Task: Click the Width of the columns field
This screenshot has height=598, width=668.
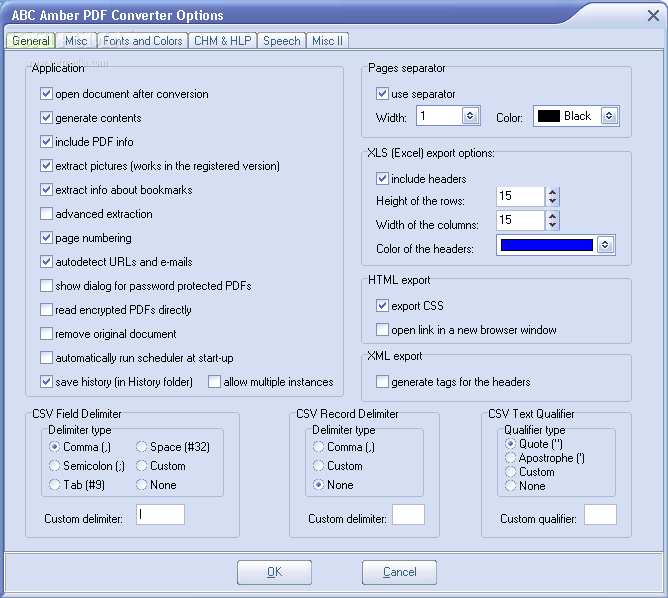Action: (x=520, y=220)
